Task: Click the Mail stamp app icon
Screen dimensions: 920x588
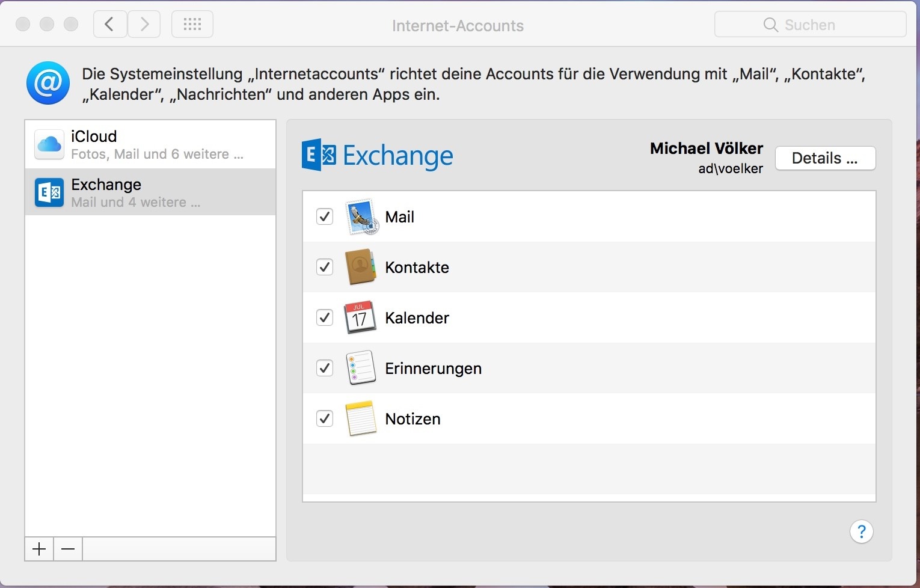Action: pos(361,217)
